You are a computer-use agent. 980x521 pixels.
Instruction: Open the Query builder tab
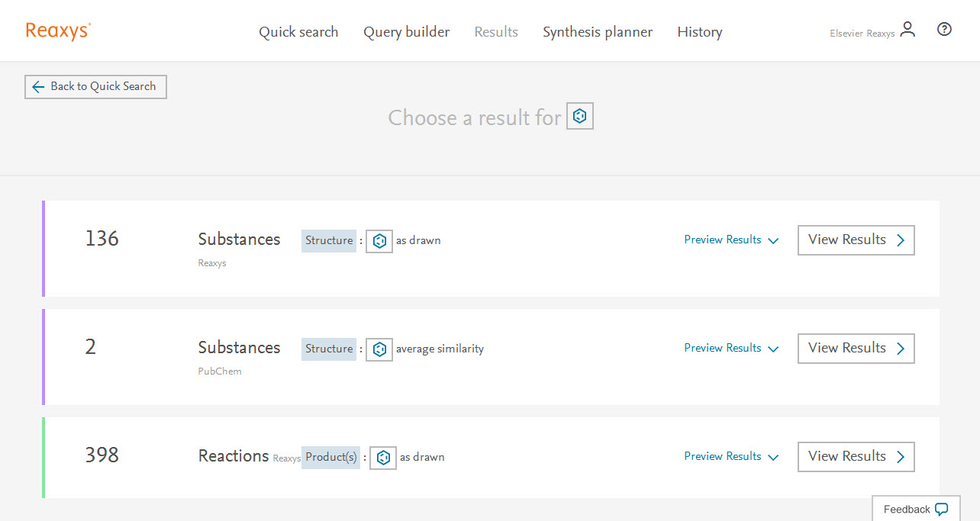click(x=406, y=32)
